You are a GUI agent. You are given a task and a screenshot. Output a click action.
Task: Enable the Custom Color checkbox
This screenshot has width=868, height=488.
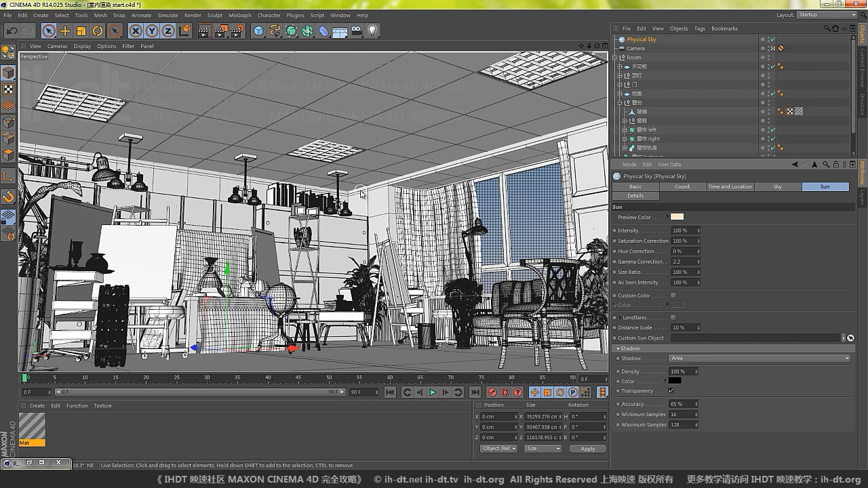tap(673, 296)
